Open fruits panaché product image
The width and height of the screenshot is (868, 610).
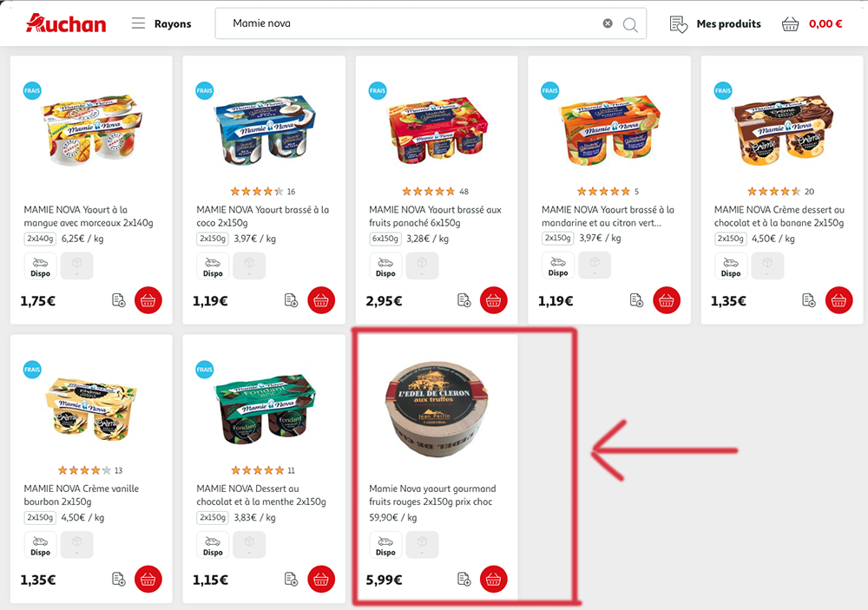pyautogui.click(x=437, y=130)
